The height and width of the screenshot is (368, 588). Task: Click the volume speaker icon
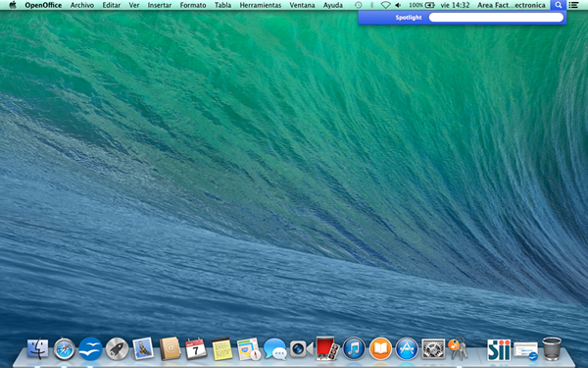tap(398, 5)
